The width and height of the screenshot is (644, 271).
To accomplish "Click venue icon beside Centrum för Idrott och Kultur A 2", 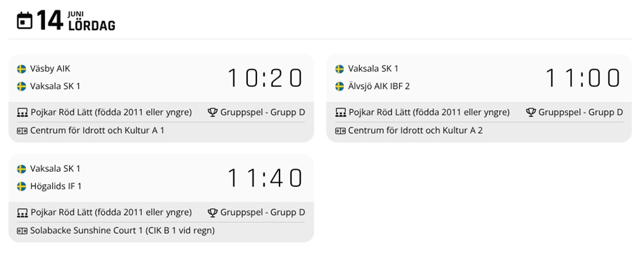I will 341,131.
